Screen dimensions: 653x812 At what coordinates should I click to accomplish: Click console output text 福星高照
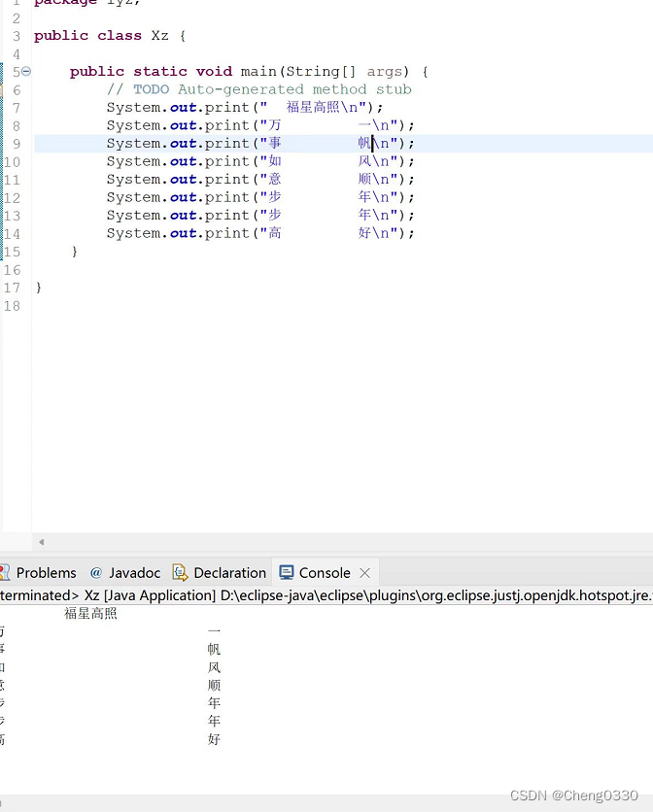[90, 614]
